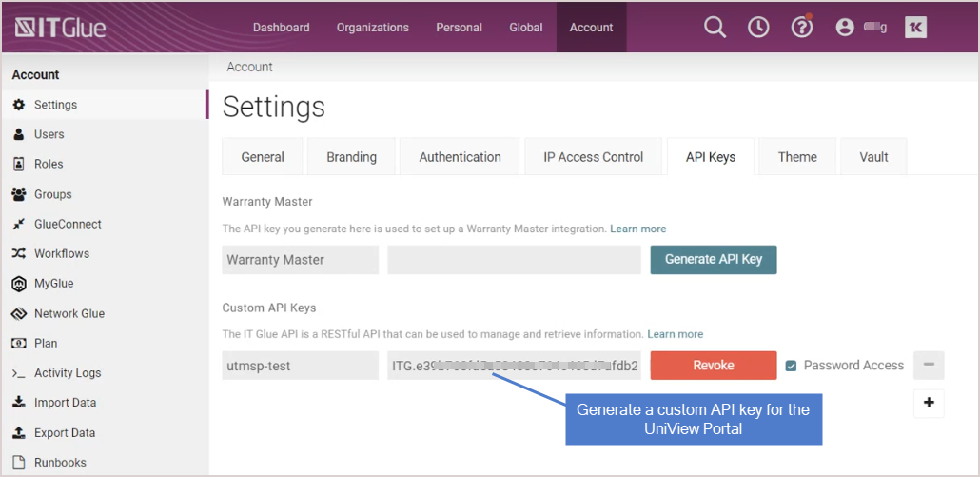This screenshot has width=980, height=477.
Task: Open Users in the Account sidebar
Action: tap(49, 134)
